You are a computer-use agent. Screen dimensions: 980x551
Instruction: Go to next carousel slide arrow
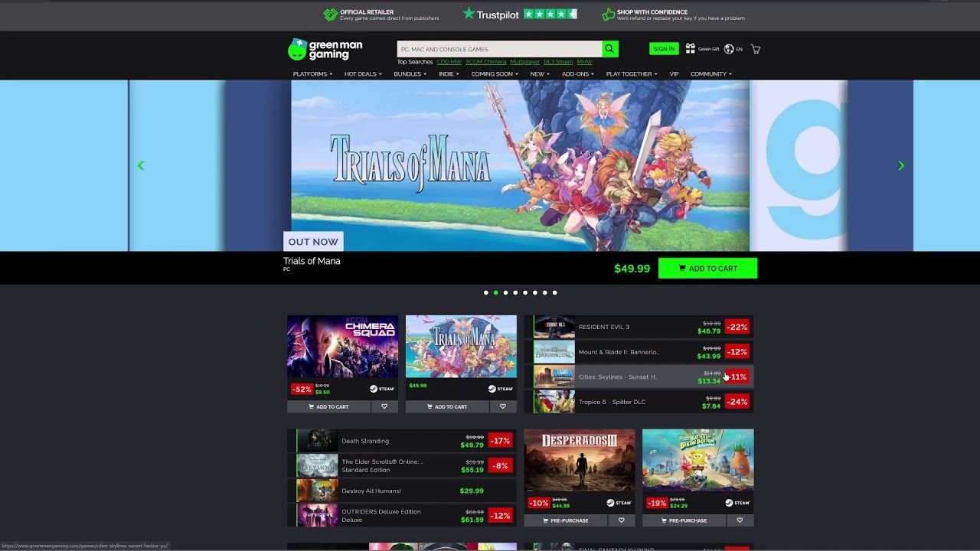900,165
